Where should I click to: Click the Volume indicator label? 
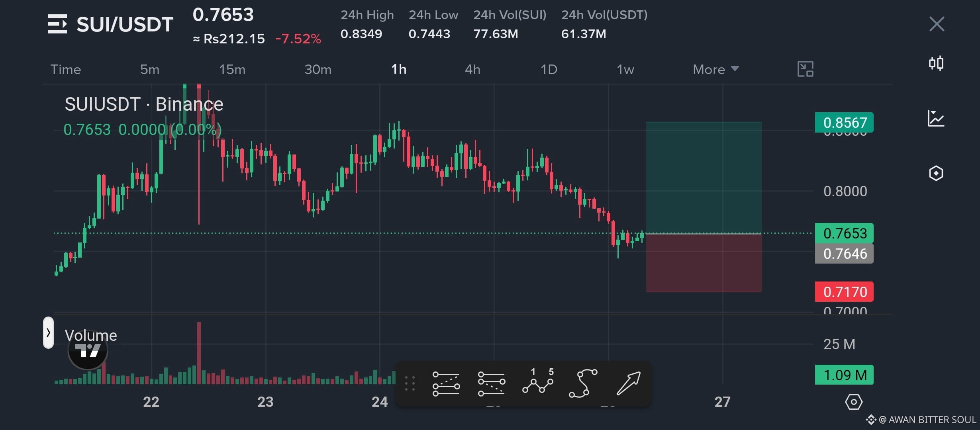coord(91,335)
